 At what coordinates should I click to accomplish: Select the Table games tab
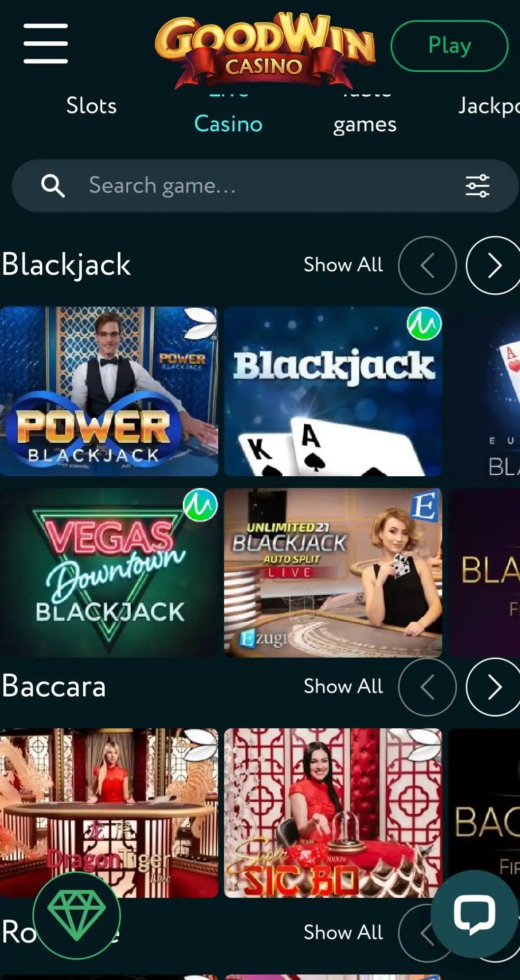[365, 115]
